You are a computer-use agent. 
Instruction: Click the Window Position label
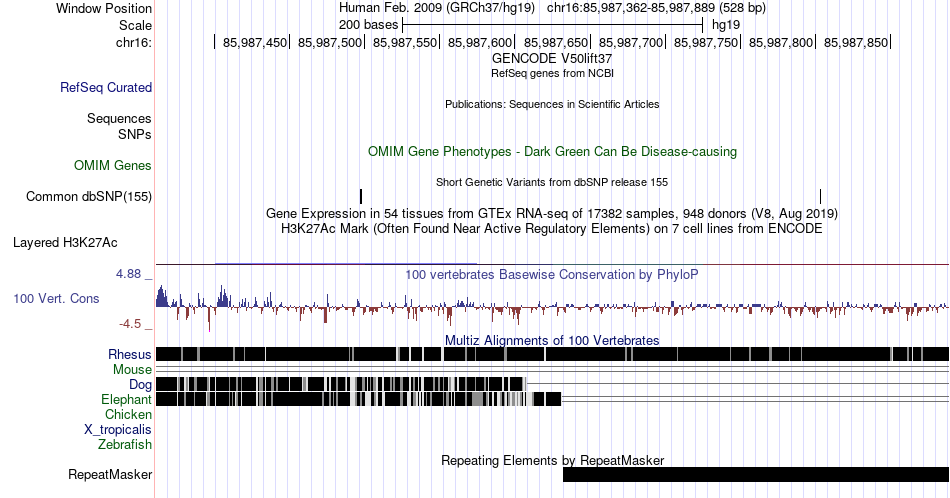(x=104, y=8)
